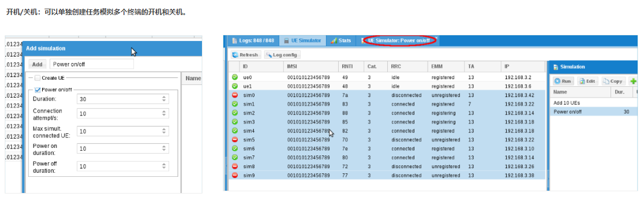Image resolution: width=644 pixels, height=219 pixels.
Task: Select the UE Simulator: Power on/off tab
Action: pos(399,40)
